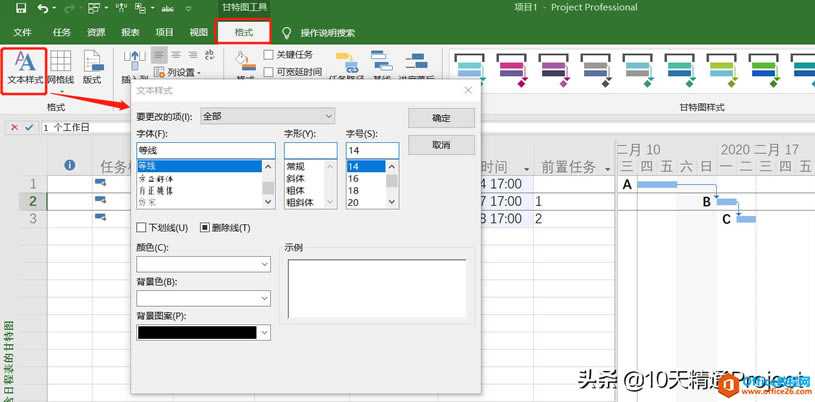Viewport: 815px width, 402px height.
Task: Apply center alignment formatting
Action: tap(176, 55)
